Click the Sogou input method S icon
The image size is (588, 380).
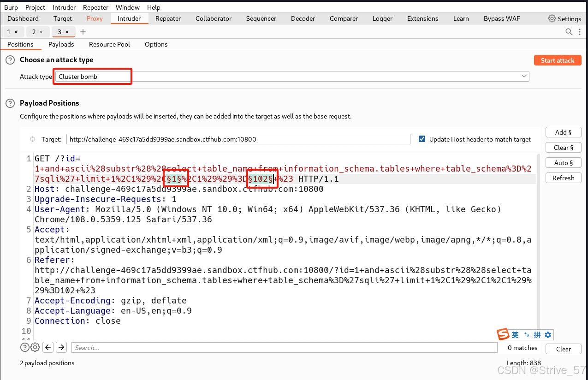503,335
